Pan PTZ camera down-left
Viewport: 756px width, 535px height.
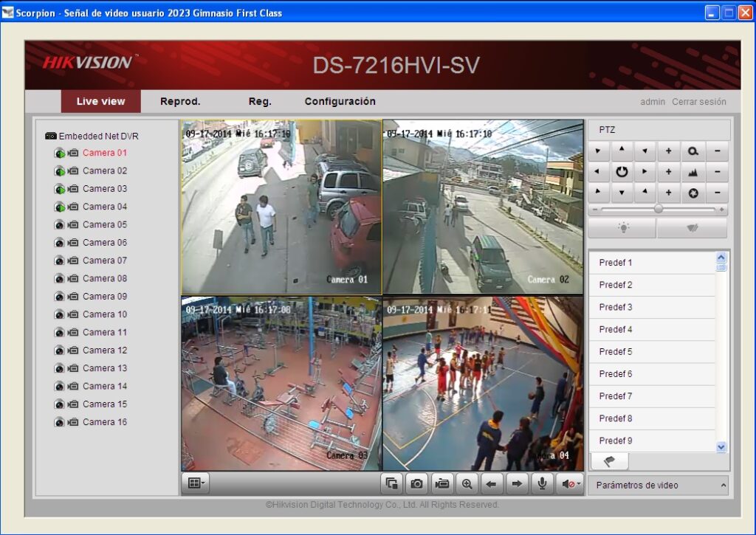click(x=598, y=193)
